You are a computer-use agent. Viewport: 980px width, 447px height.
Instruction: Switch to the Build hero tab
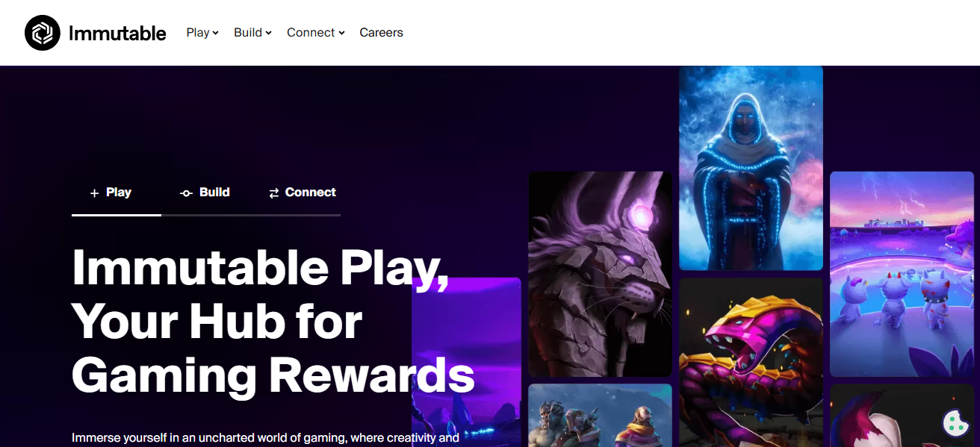click(x=205, y=193)
